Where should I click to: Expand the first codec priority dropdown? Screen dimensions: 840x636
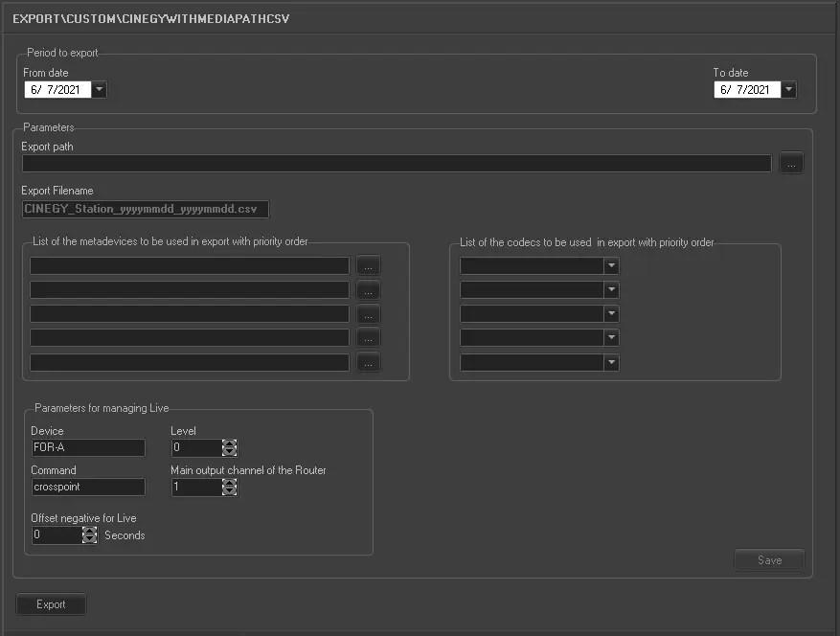coord(611,266)
